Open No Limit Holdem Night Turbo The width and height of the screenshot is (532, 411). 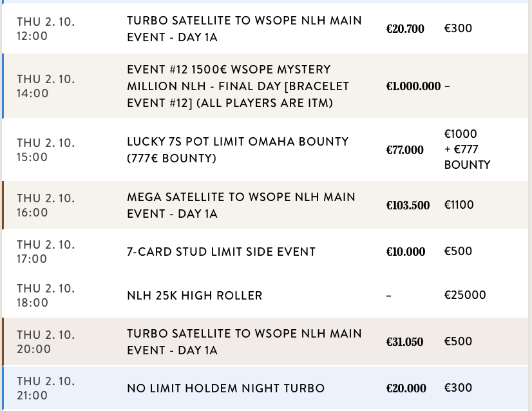(x=225, y=388)
